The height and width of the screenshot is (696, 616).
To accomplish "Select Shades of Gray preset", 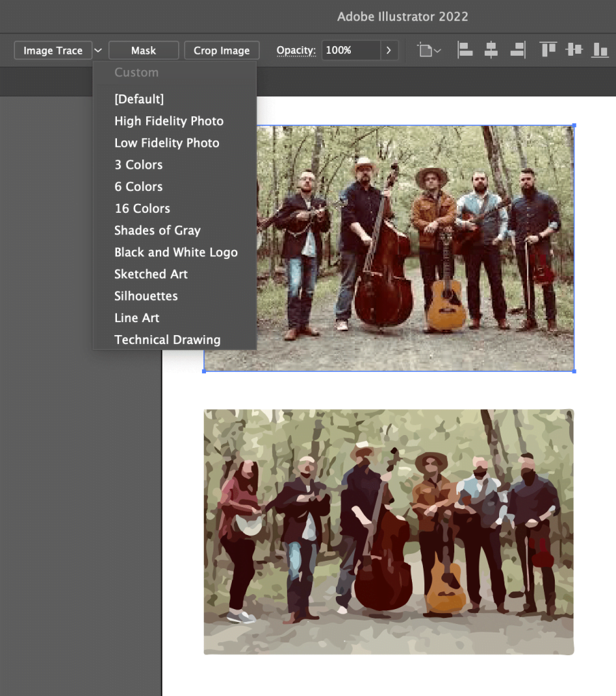I will [x=175, y=230].
